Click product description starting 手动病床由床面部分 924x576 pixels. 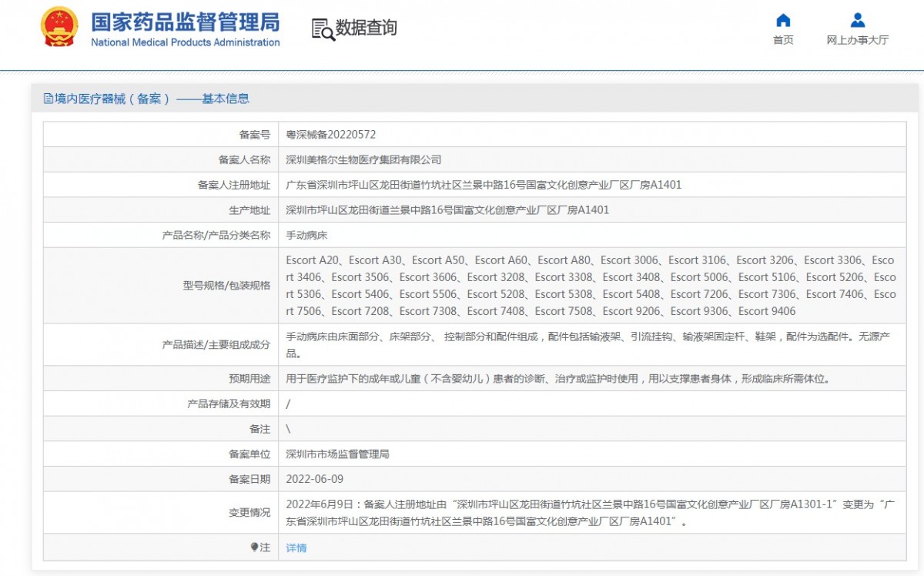589,345
